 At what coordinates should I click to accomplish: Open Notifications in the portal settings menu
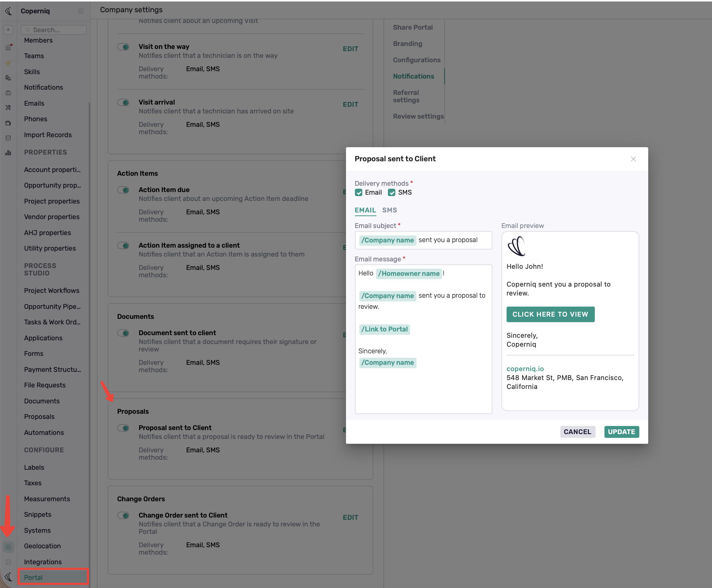click(x=413, y=76)
